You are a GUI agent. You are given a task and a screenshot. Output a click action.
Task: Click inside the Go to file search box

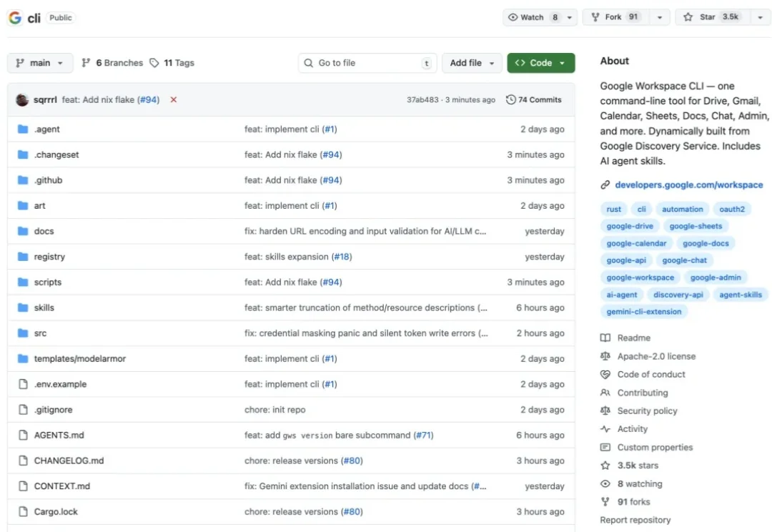point(367,63)
